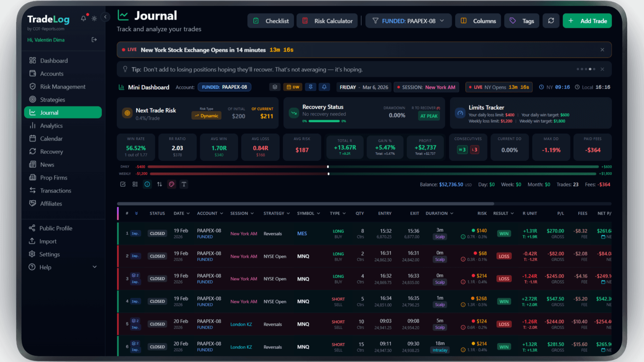
Task: Open the Columns settings
Action: (x=478, y=20)
